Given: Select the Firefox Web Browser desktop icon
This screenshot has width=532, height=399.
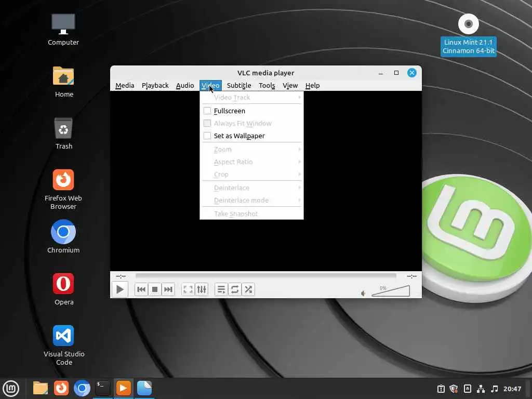Looking at the screenshot, I should pyautogui.click(x=63, y=189).
